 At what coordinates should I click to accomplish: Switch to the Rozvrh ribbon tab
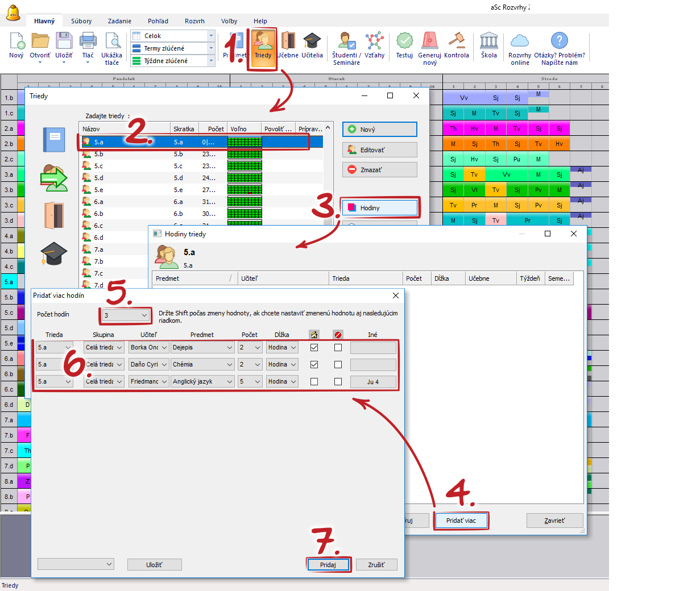tap(194, 21)
